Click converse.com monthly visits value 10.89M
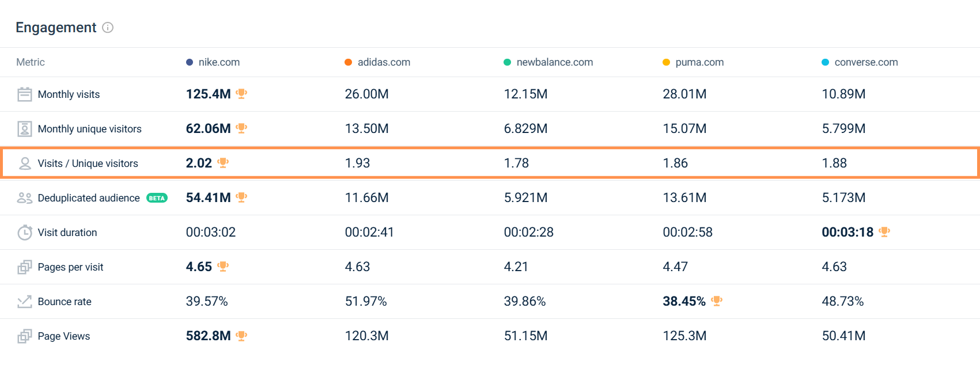This screenshot has height=369, width=980. tap(843, 94)
